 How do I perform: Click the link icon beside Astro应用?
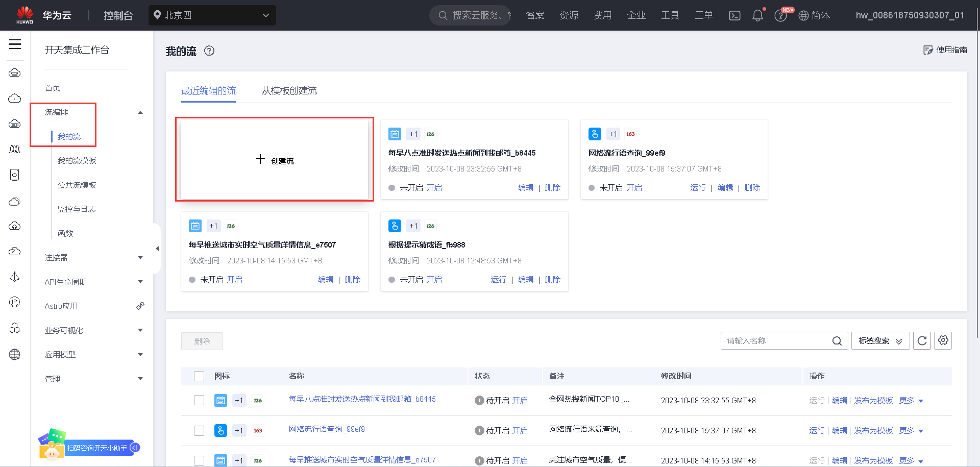(x=140, y=306)
